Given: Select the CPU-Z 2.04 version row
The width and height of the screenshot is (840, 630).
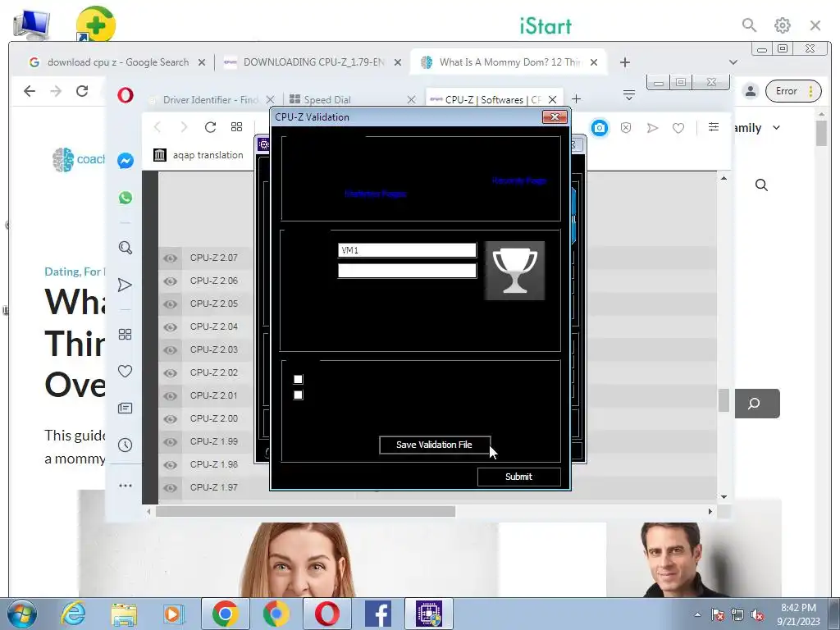Looking at the screenshot, I should click(x=214, y=326).
